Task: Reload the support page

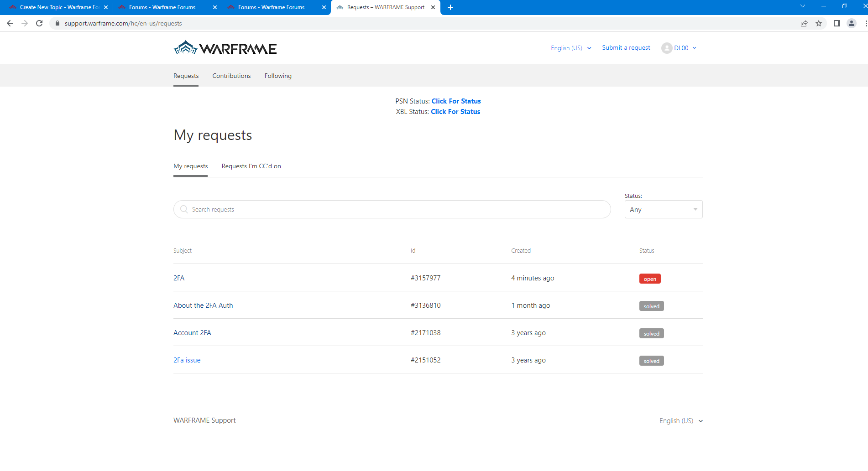Action: [39, 23]
